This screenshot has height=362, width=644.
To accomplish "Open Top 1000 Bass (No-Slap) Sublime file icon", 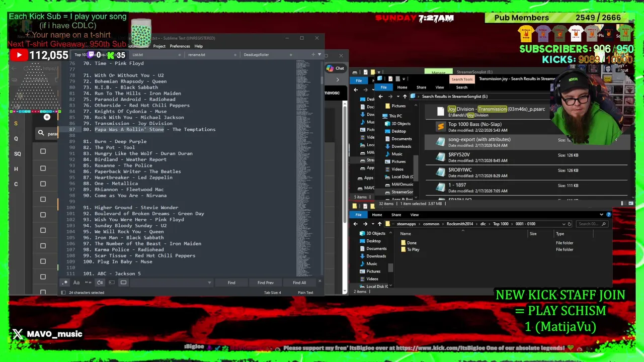I will tap(441, 127).
